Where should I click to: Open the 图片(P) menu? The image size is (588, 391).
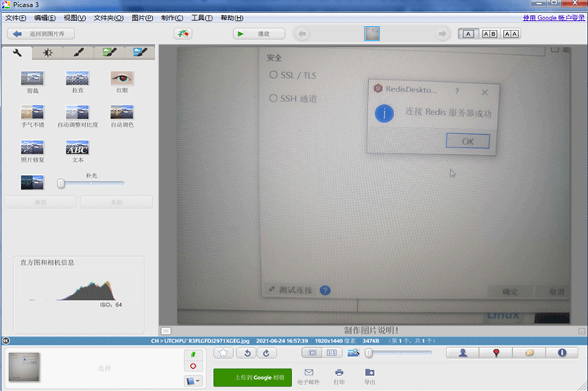click(x=142, y=18)
